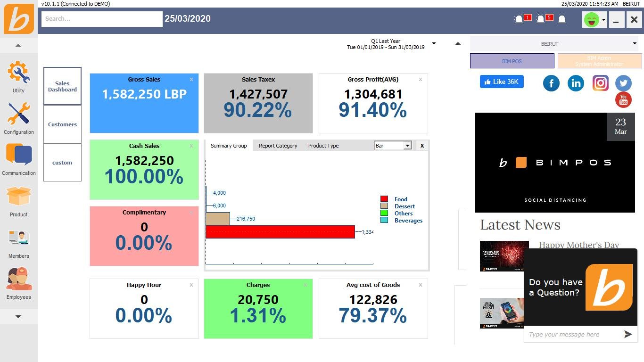Open the YouTube channel icon

pos(623,99)
